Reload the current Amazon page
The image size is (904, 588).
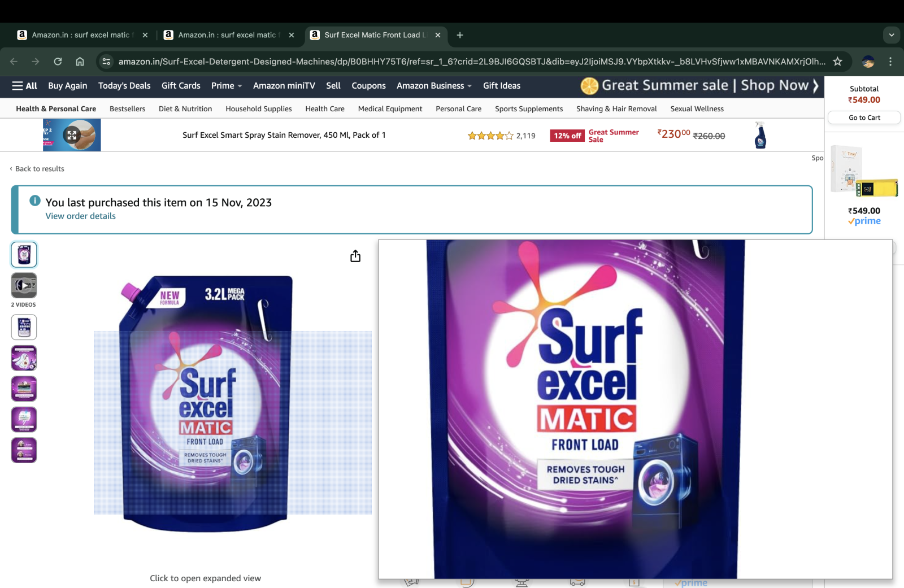(x=58, y=62)
